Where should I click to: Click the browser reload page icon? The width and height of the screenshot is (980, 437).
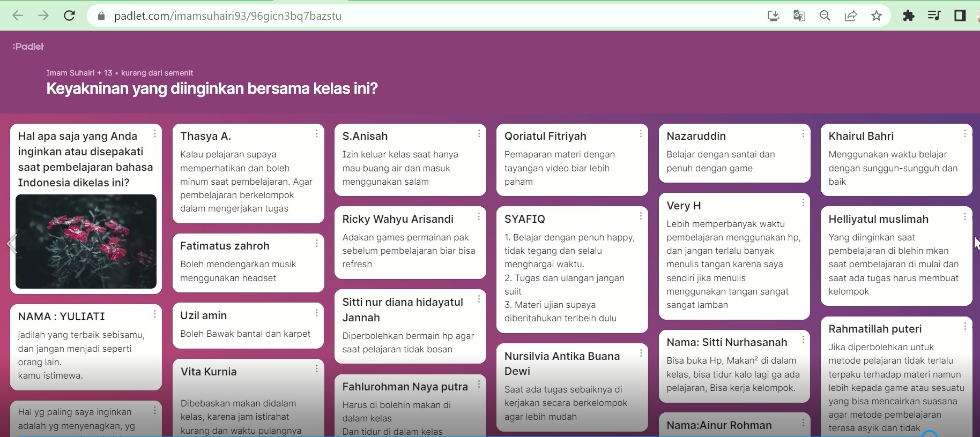point(69,16)
